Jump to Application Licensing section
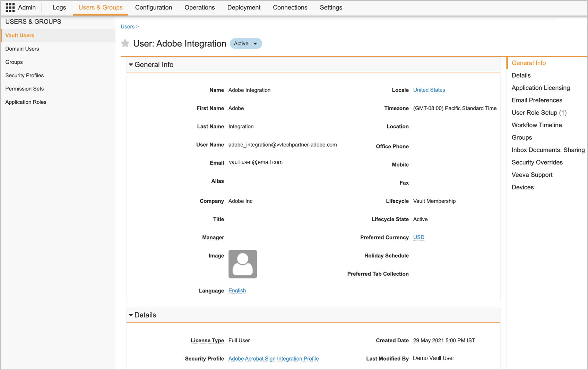The height and width of the screenshot is (370, 588). [541, 88]
